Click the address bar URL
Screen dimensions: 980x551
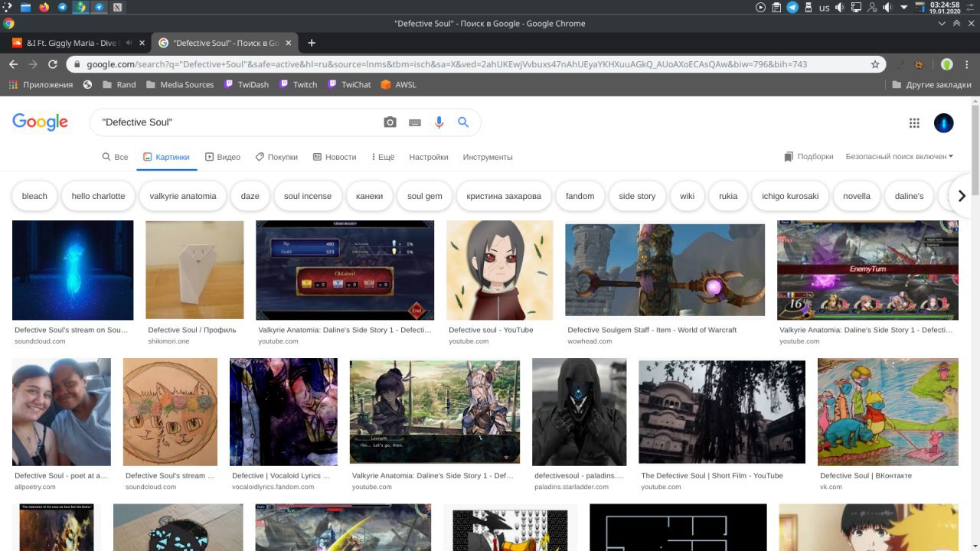click(446, 64)
